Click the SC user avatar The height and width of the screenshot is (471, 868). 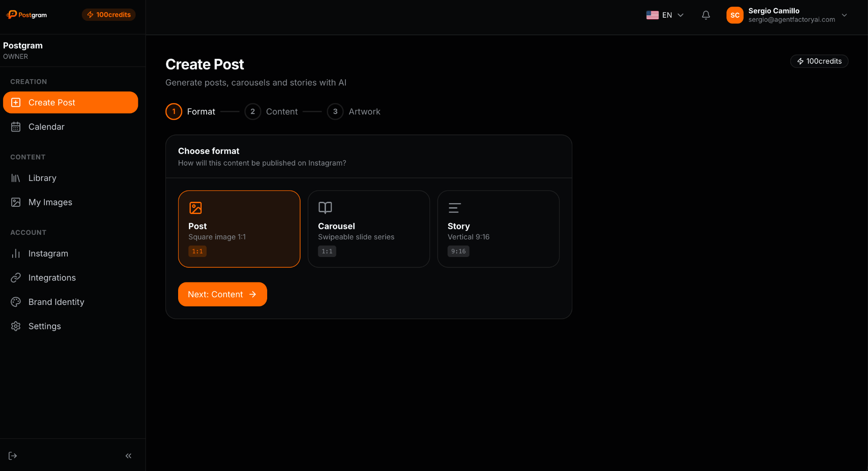735,15
